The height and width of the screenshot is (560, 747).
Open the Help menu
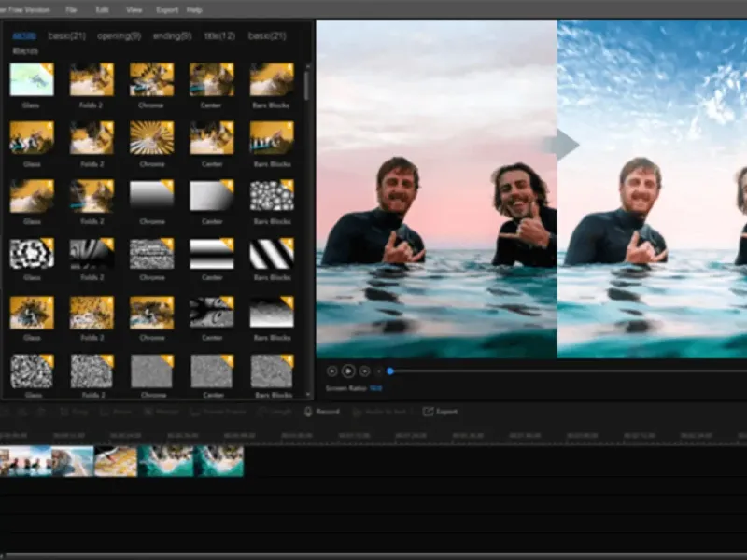(x=194, y=9)
